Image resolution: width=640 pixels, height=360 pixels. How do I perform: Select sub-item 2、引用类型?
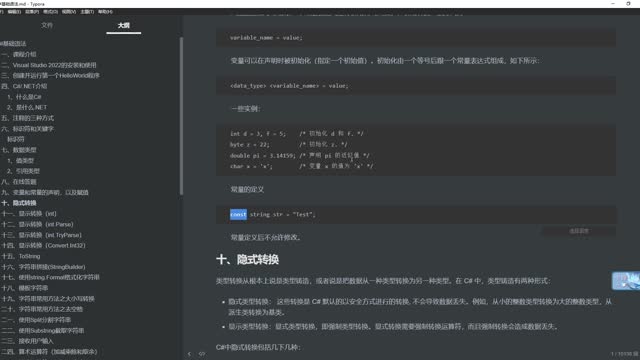24,171
